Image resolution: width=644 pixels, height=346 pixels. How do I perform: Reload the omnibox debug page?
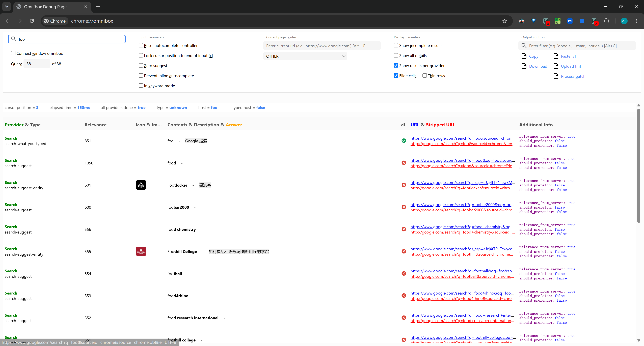point(32,21)
